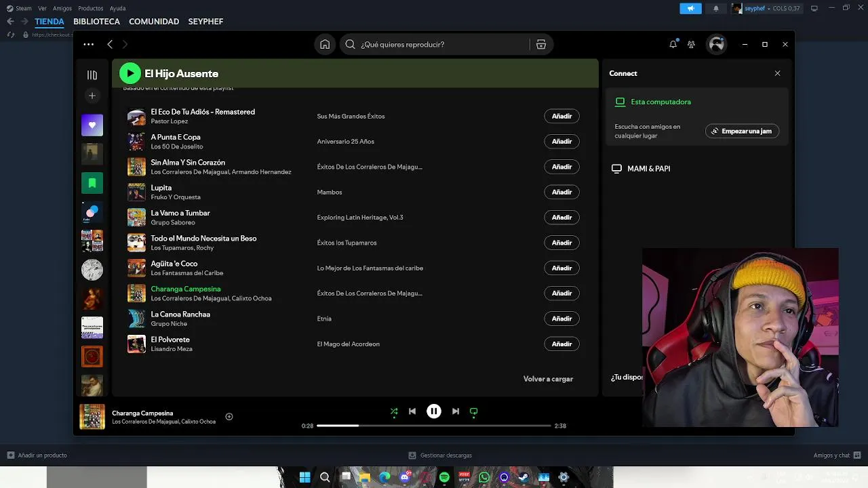Open Mambos album link

(330, 192)
